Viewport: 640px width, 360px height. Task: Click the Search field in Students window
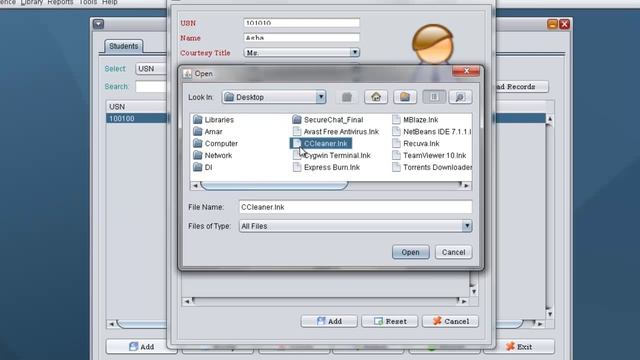(151, 87)
